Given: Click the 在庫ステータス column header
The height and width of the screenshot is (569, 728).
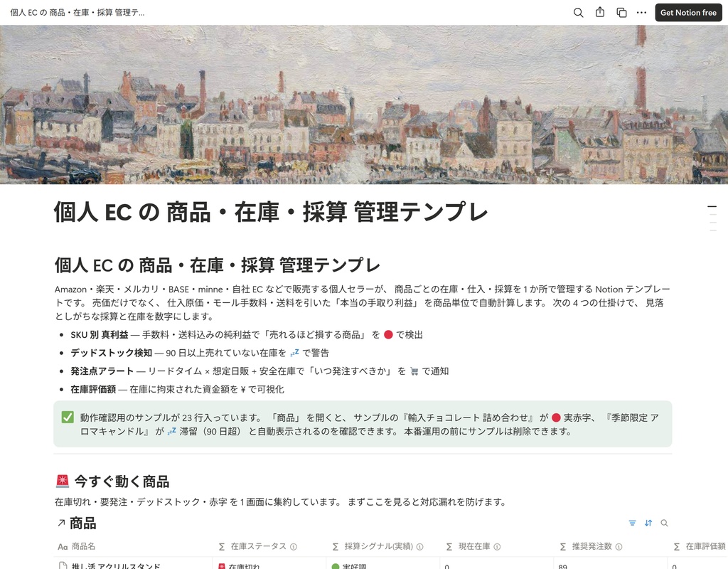Looking at the screenshot, I should coord(269,547).
